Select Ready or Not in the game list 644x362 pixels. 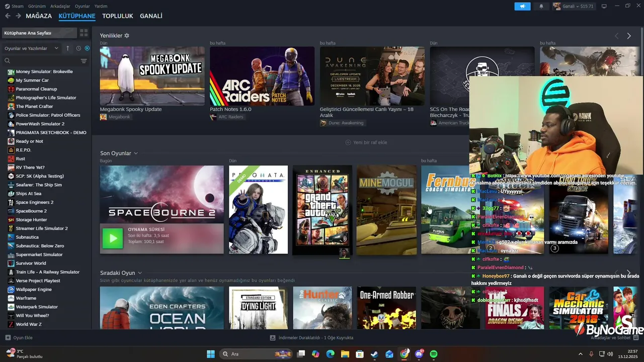click(29, 141)
